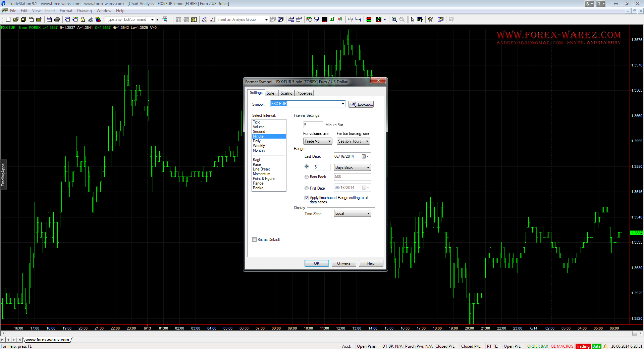Click the hammer strategy tools icon
Viewport: 644px width, 349px height.
(x=430, y=19)
